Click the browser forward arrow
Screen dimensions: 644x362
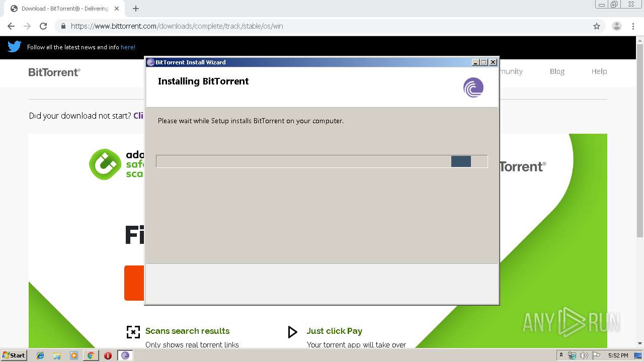27,26
